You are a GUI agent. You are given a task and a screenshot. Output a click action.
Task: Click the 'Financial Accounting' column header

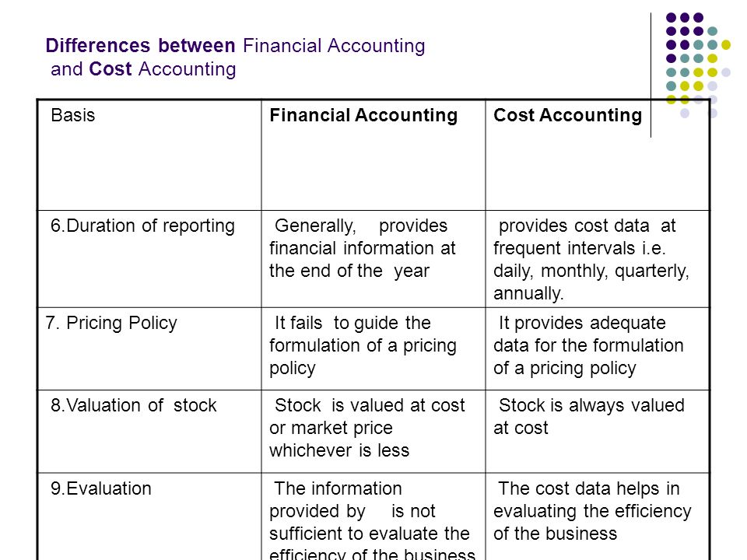pyautogui.click(x=373, y=156)
